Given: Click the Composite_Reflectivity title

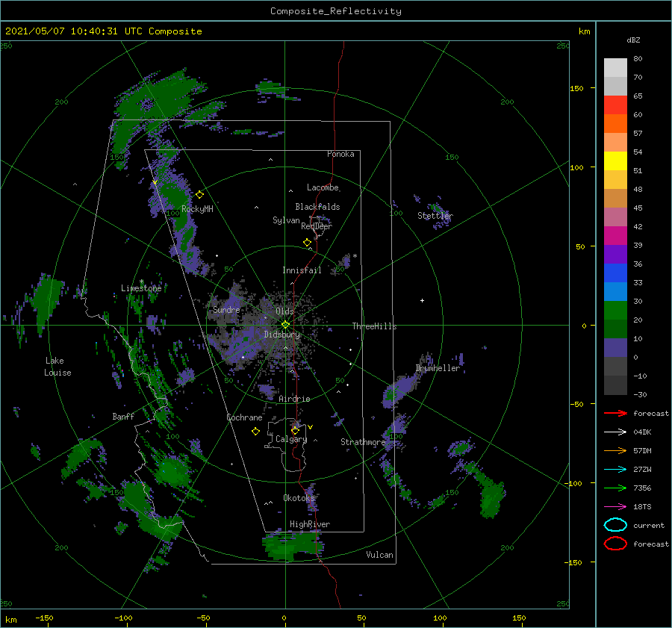Looking at the screenshot, I should click(x=336, y=11).
